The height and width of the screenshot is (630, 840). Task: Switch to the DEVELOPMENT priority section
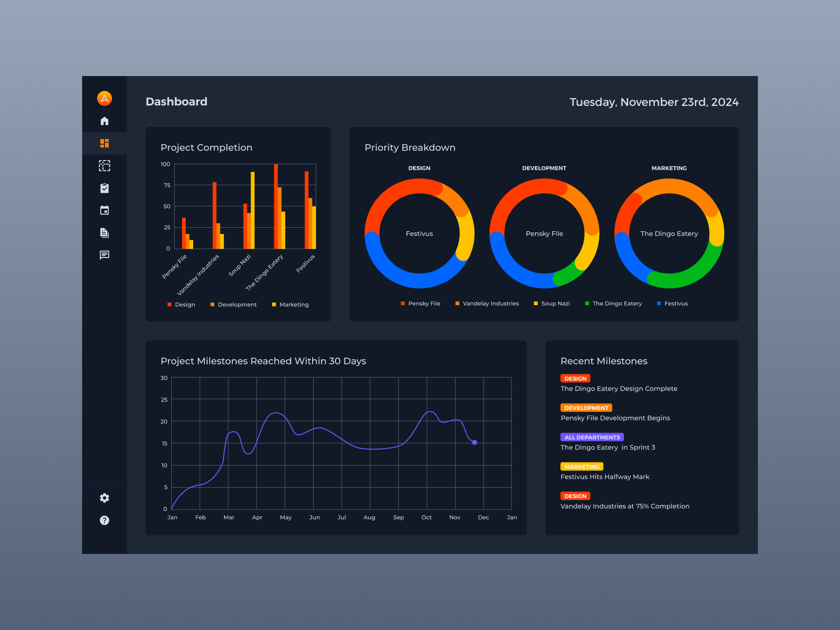click(544, 168)
